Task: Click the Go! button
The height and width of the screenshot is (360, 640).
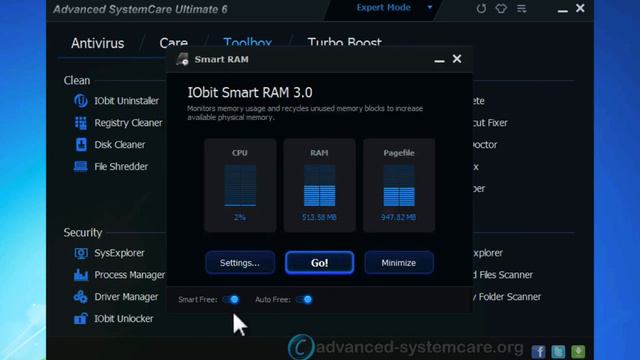Action: tap(320, 263)
